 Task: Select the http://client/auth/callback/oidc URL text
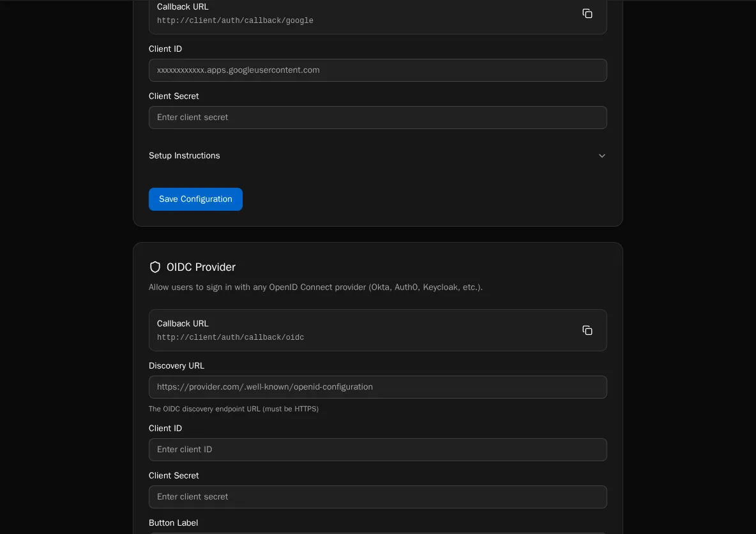point(231,338)
